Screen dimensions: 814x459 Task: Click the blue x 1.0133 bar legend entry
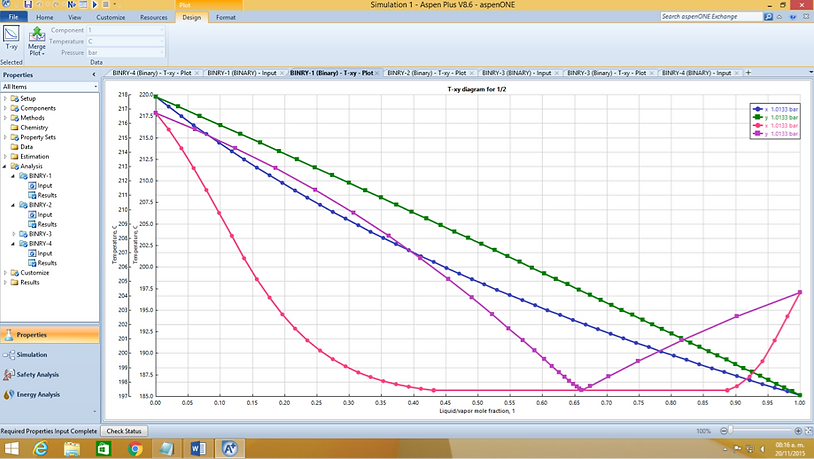(x=776, y=109)
